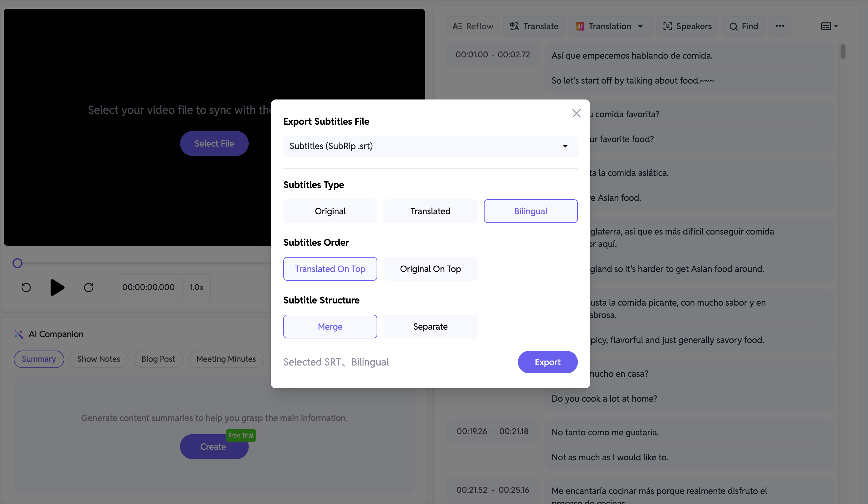Click the play button in video player
Screen dimensions: 868x504
click(56, 287)
